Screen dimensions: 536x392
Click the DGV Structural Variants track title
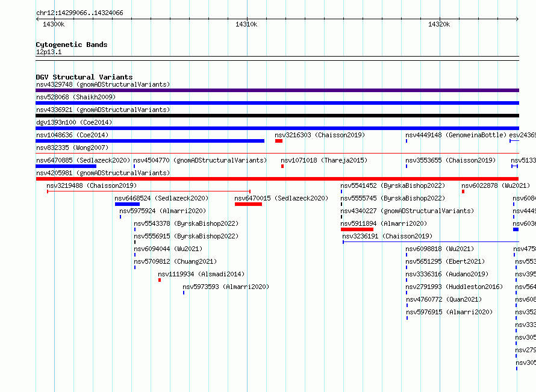pyautogui.click(x=84, y=77)
